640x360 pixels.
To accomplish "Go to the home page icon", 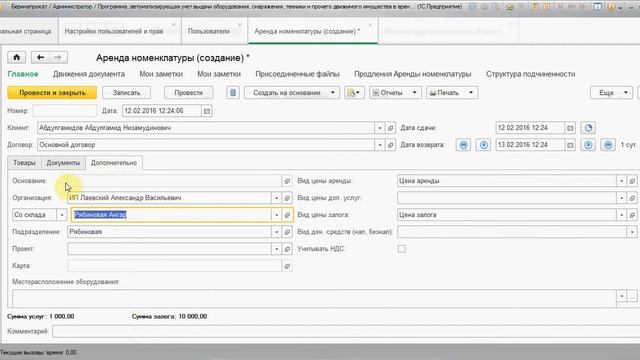I will coord(16,58).
